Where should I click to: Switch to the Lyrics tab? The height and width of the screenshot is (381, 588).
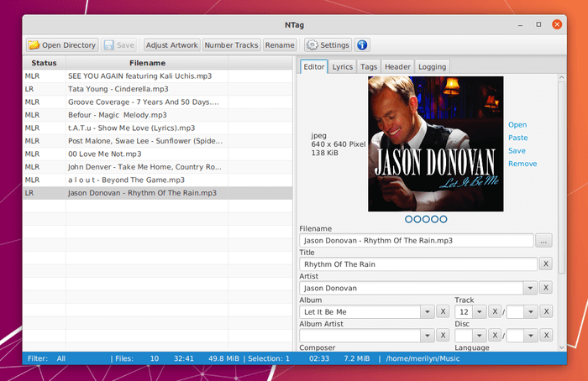[x=343, y=66]
